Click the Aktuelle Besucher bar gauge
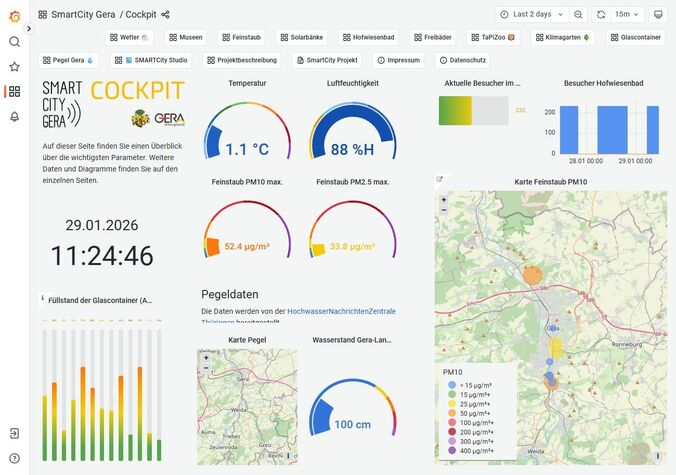676x475 pixels. coord(473,111)
